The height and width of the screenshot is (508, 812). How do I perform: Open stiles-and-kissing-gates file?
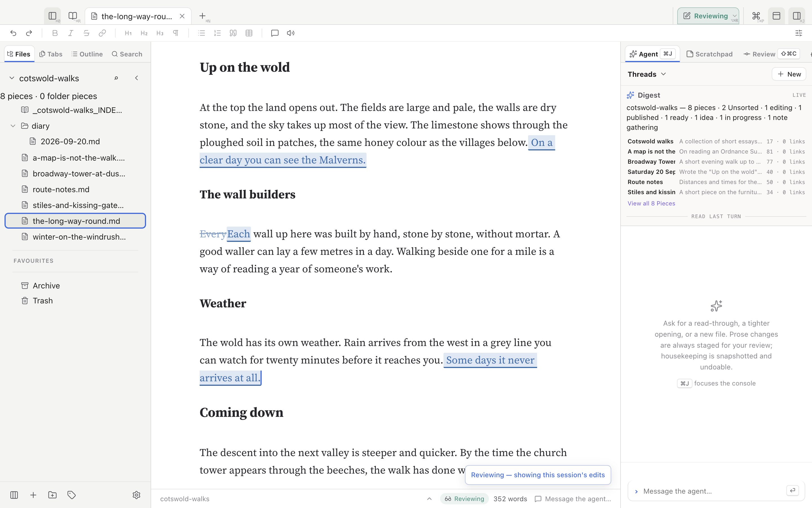(75, 205)
